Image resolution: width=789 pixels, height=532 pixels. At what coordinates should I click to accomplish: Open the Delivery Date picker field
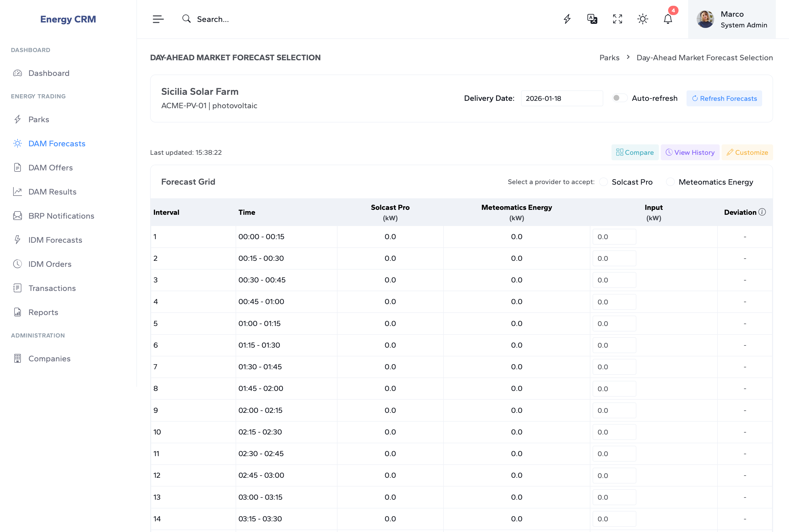click(x=562, y=98)
